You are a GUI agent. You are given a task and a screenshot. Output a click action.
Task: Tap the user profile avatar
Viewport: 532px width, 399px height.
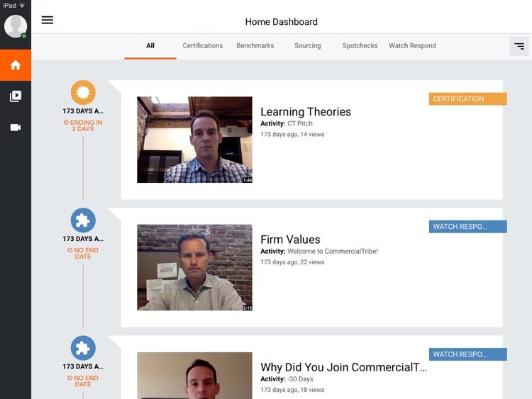(16, 26)
